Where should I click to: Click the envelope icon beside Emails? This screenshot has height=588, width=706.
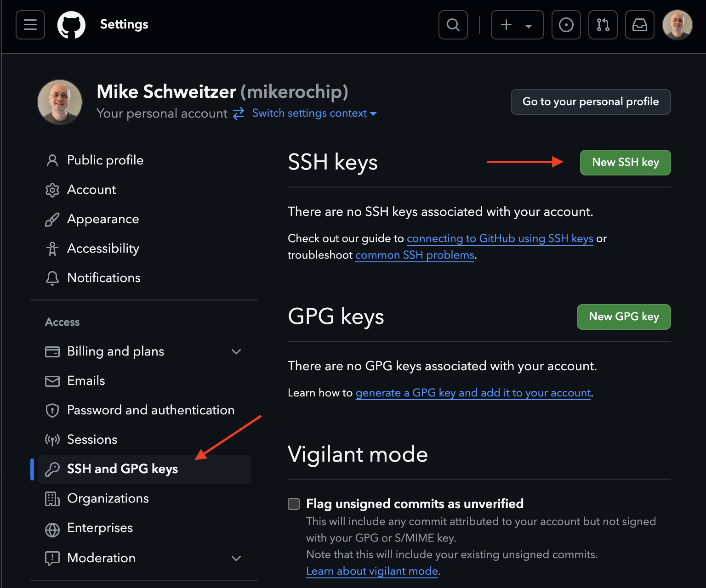(x=52, y=381)
